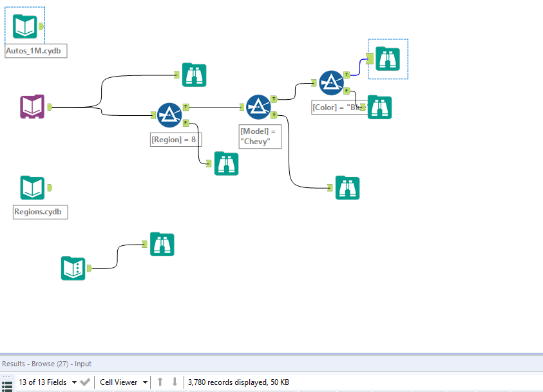Click input anchor of highlighted Browse tool

click(x=370, y=59)
